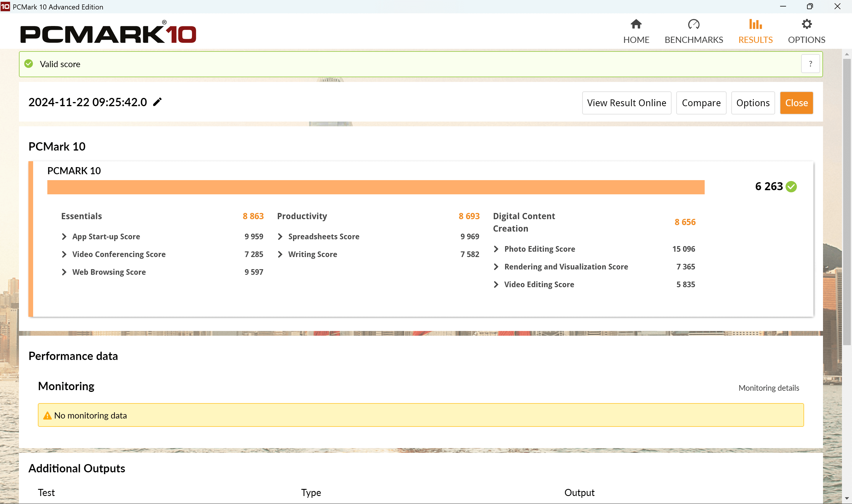Click the Video Editing value 5 835

click(x=686, y=284)
